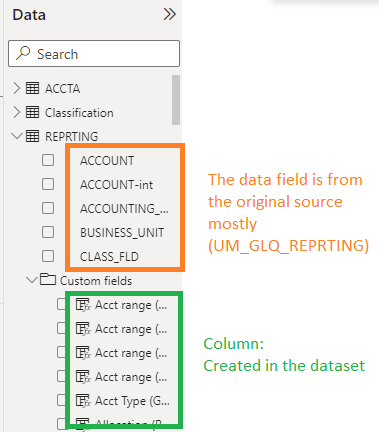Screen dimensions: 379x432
Task: Select the REPRTING table name
Action: 71,137
